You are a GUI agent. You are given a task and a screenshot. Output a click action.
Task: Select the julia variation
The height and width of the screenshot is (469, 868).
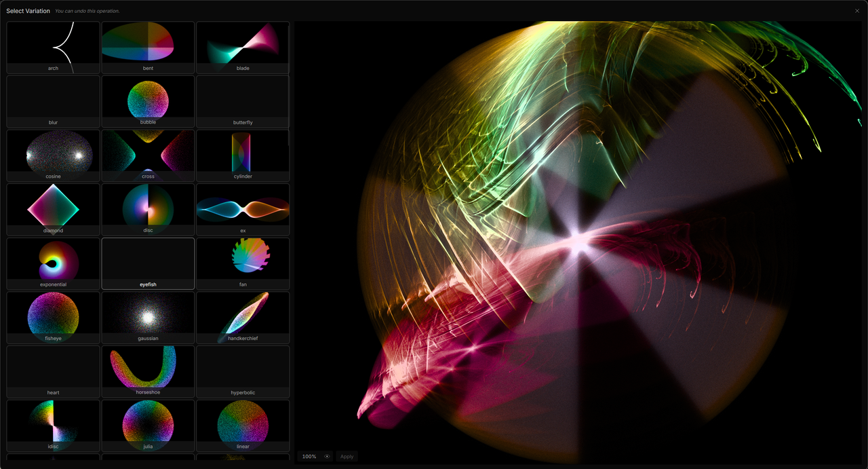pos(148,426)
